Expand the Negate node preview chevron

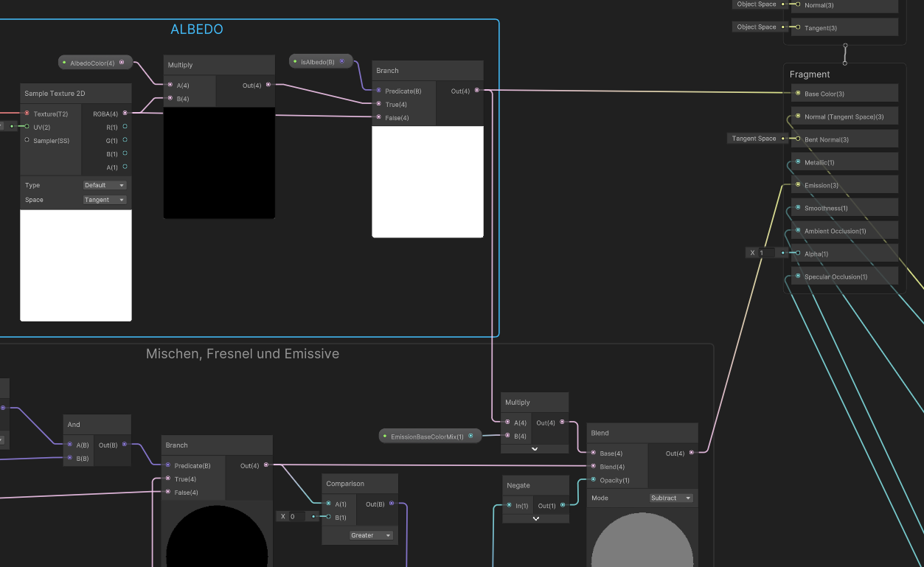[536, 518]
